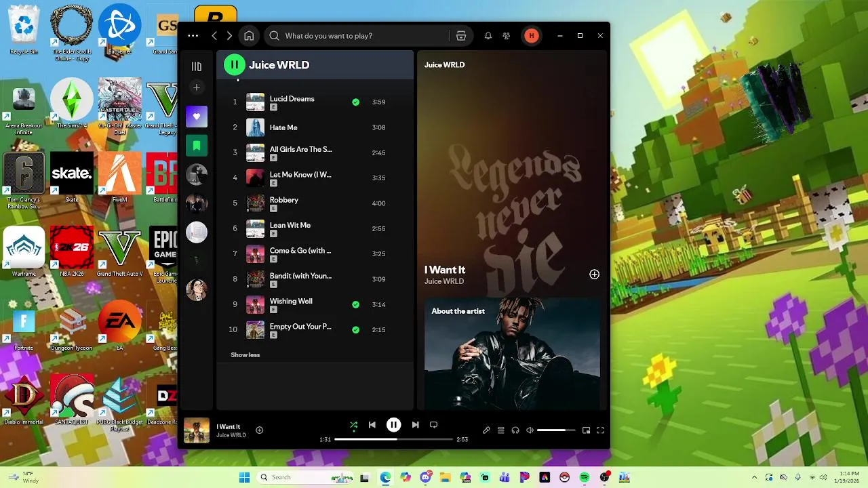Play Lucid Dreams track
The height and width of the screenshot is (488, 868).
pyautogui.click(x=315, y=102)
